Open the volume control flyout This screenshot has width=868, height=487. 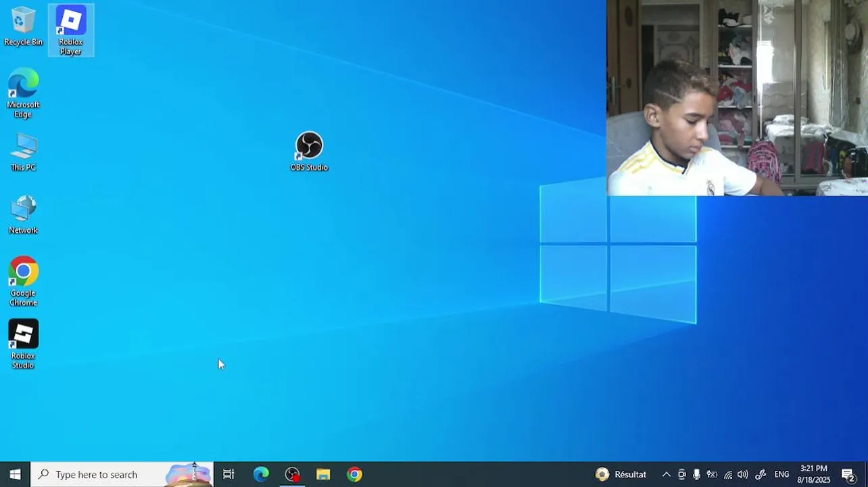coord(743,474)
